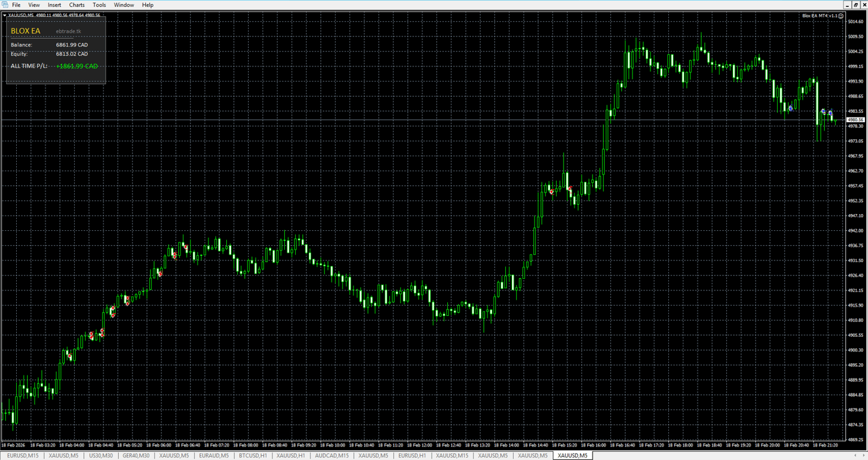
Task: Click the ebtrade.tk link in BLOX panel
Action: coord(69,31)
